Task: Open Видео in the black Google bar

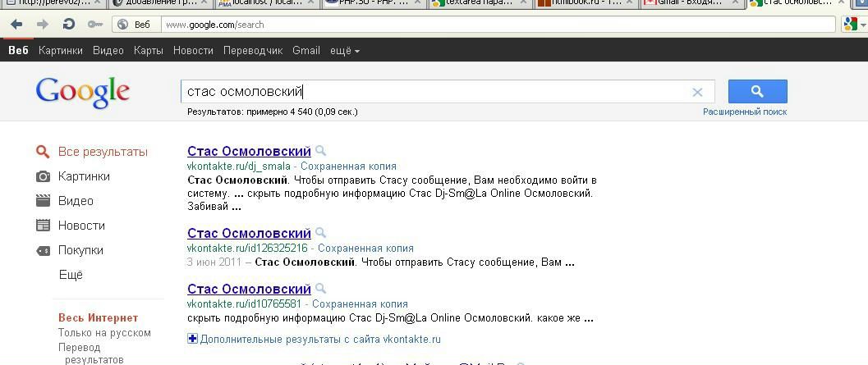Action: pos(108,50)
